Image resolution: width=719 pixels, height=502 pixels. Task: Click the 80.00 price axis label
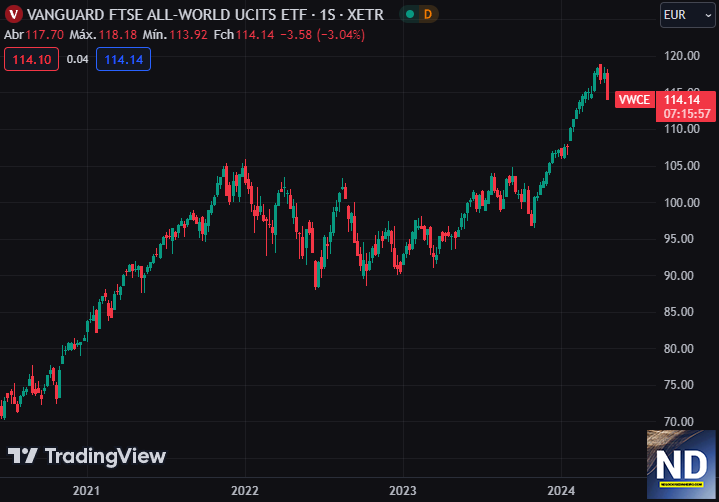click(679, 348)
